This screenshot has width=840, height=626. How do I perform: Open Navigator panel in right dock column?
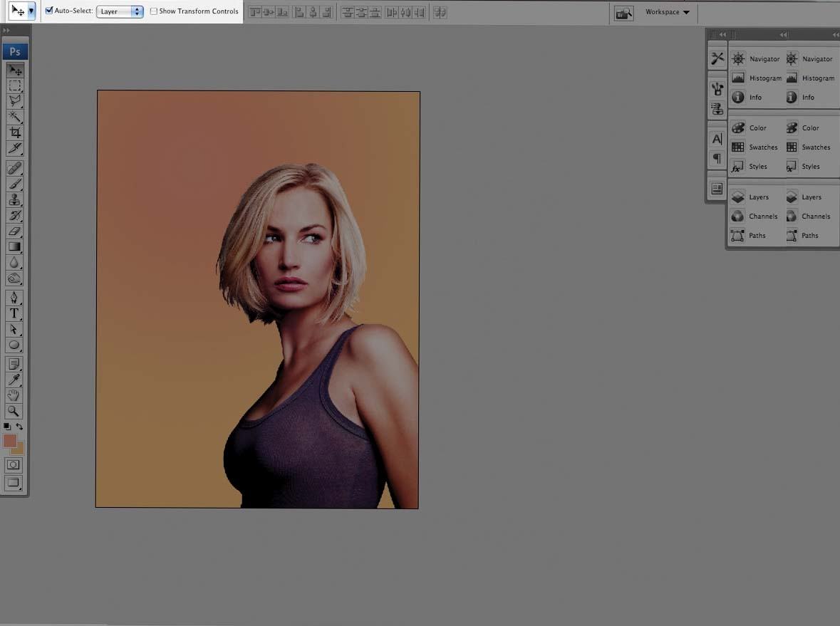tap(811, 59)
